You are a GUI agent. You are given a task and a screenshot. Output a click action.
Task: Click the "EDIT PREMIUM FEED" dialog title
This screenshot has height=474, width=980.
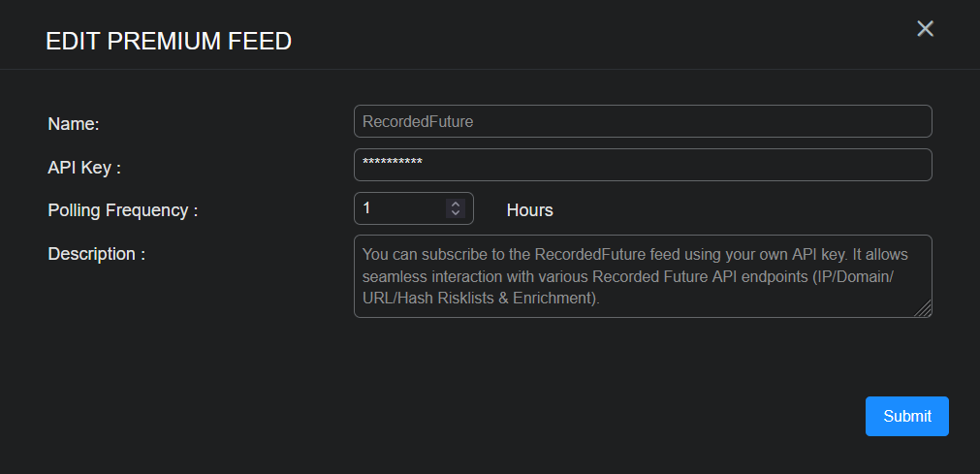click(x=169, y=41)
